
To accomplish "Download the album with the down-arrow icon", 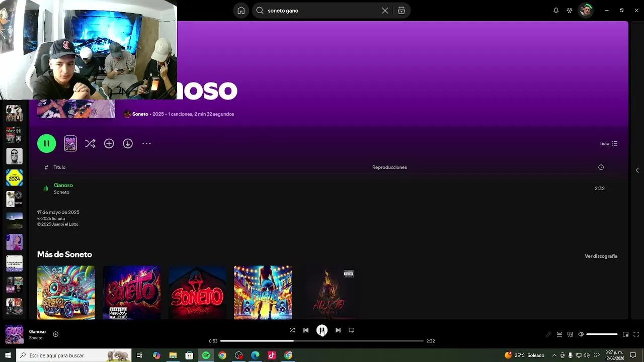I will [128, 144].
